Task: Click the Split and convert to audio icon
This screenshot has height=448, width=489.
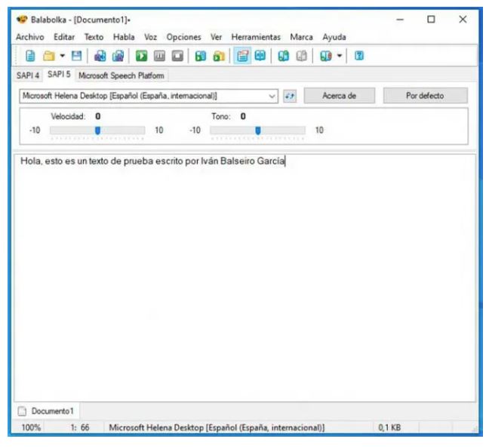Action: click(118, 56)
